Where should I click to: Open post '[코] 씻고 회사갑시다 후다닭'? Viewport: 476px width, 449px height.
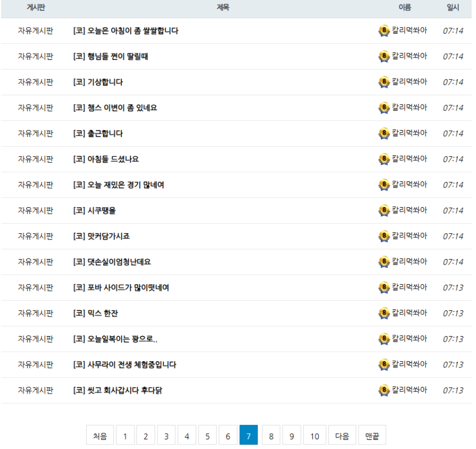click(x=117, y=390)
